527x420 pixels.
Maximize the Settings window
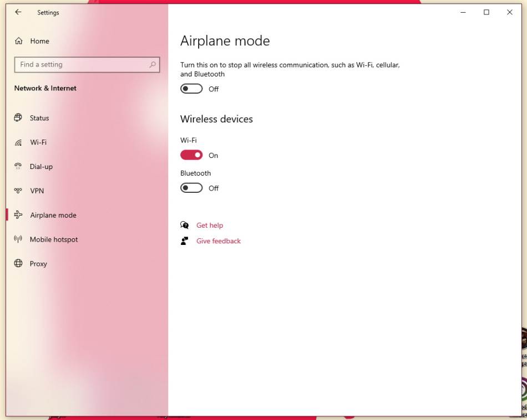[x=487, y=12]
